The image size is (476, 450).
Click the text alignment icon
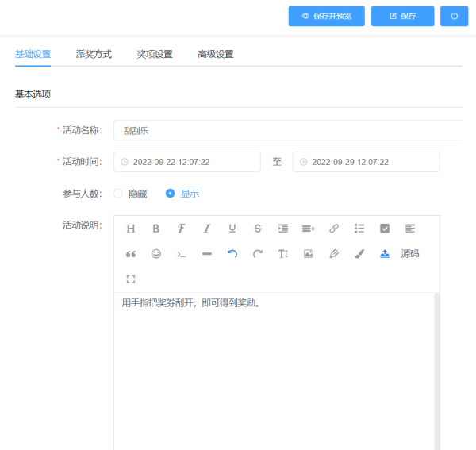(410, 229)
